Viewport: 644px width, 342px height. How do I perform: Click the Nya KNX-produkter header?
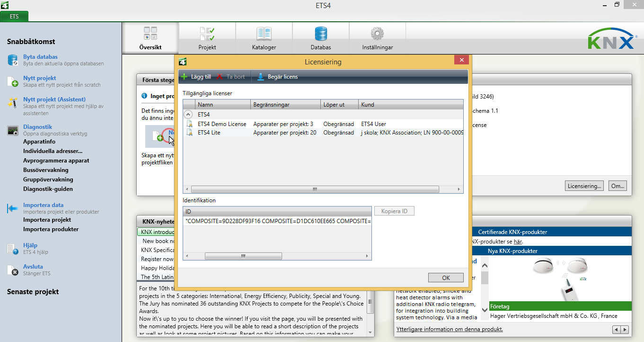pyautogui.click(x=512, y=251)
